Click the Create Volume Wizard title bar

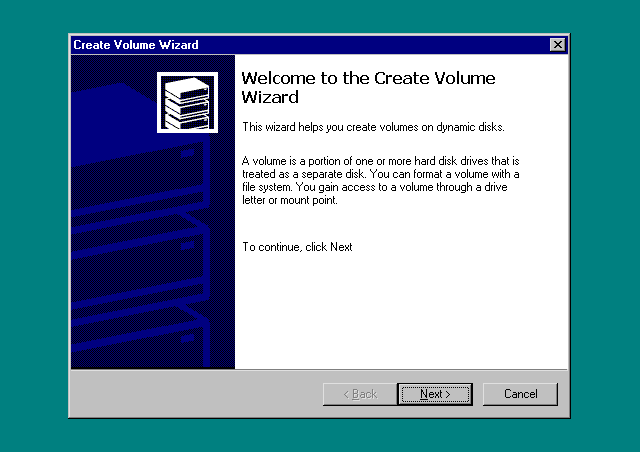coord(300,45)
